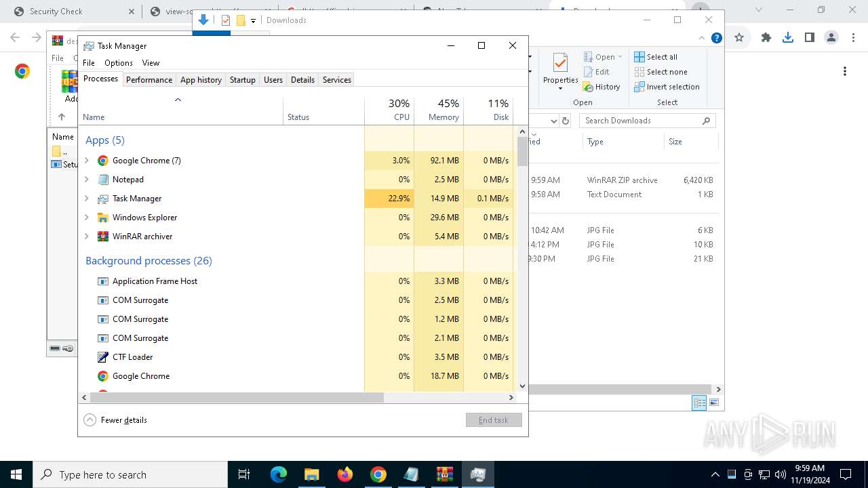The width and height of the screenshot is (868, 488).
Task: Open Chrome downloads icon in toolbar
Action: [x=787, y=38]
